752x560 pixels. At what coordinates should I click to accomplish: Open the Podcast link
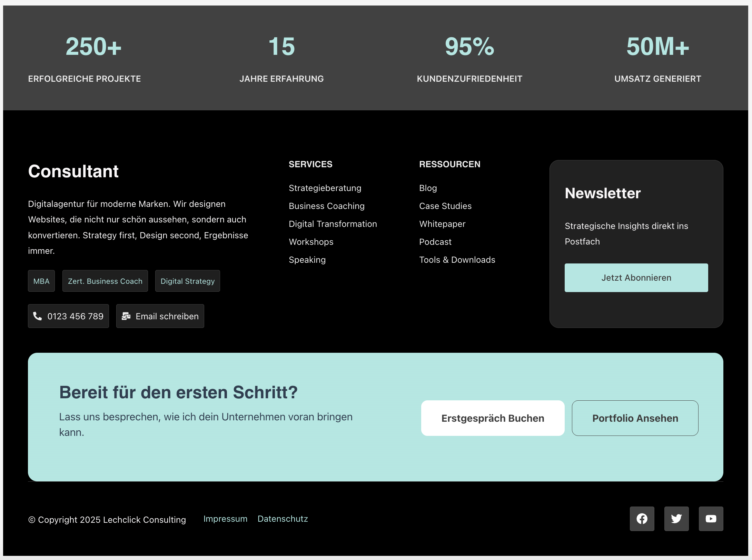(435, 242)
